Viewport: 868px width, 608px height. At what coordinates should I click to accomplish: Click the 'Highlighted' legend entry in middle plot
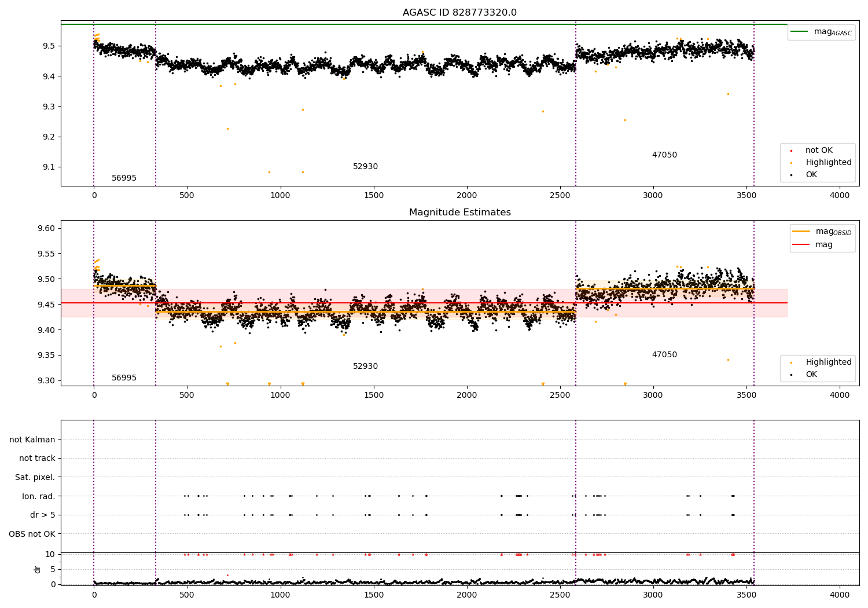point(817,362)
